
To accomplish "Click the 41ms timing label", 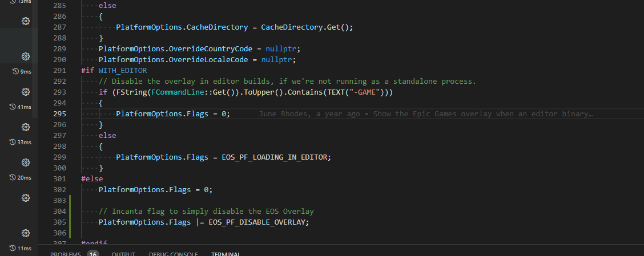I will coord(24,107).
